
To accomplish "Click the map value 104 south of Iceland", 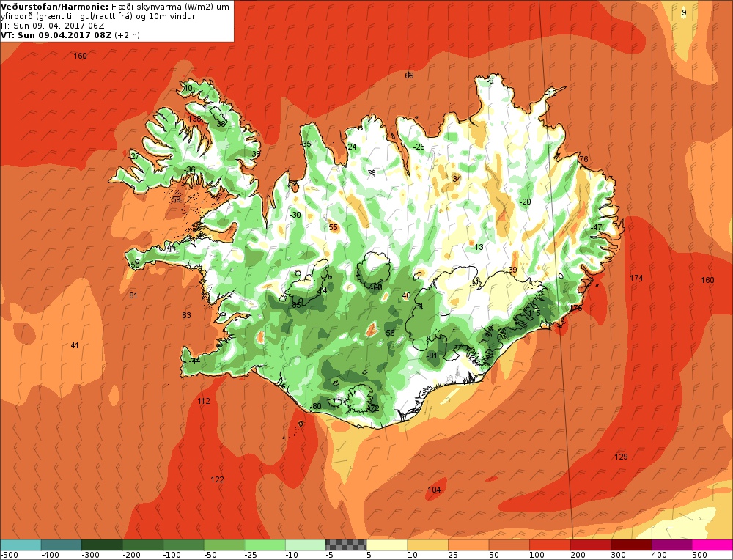I will 434,490.
